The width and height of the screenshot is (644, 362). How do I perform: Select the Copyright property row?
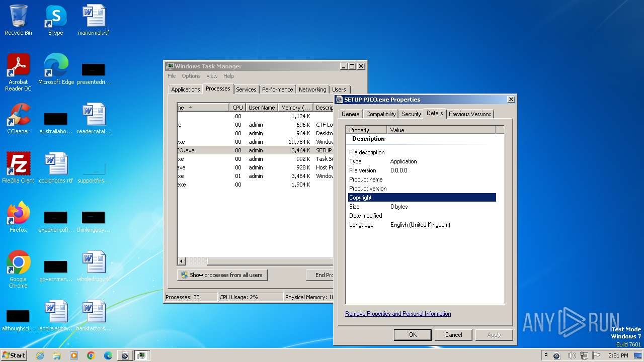point(422,198)
